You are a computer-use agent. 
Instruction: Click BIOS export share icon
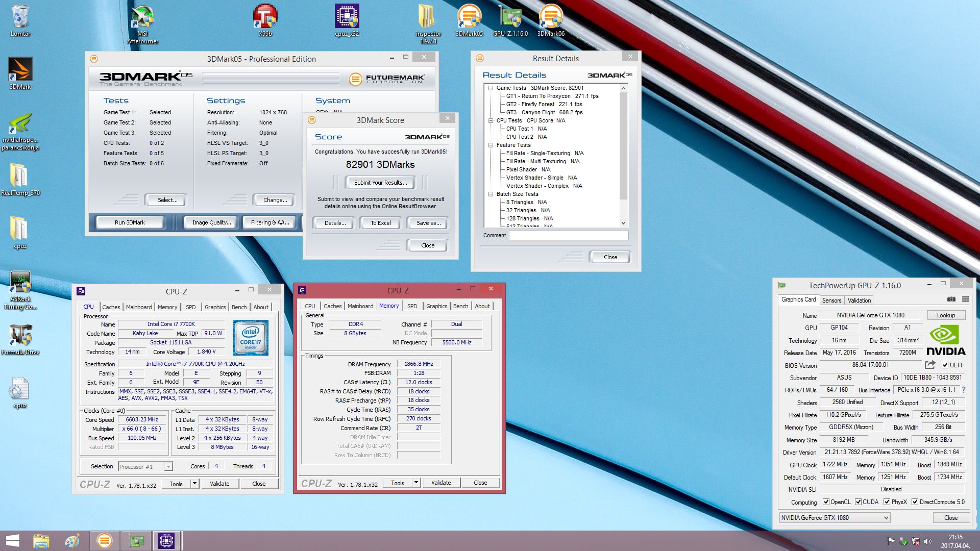930,365
